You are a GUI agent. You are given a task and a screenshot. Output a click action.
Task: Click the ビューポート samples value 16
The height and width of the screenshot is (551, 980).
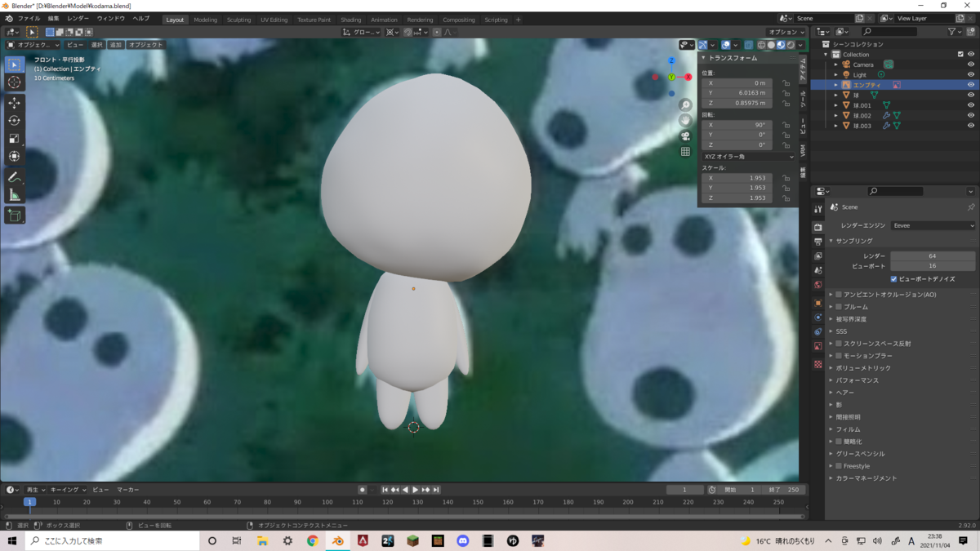click(933, 266)
